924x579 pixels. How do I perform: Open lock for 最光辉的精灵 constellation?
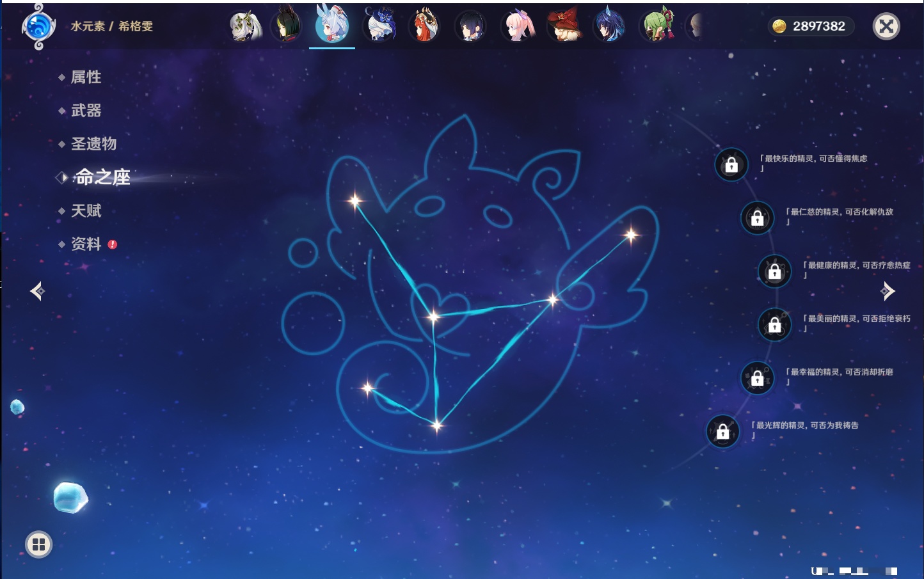coord(722,431)
